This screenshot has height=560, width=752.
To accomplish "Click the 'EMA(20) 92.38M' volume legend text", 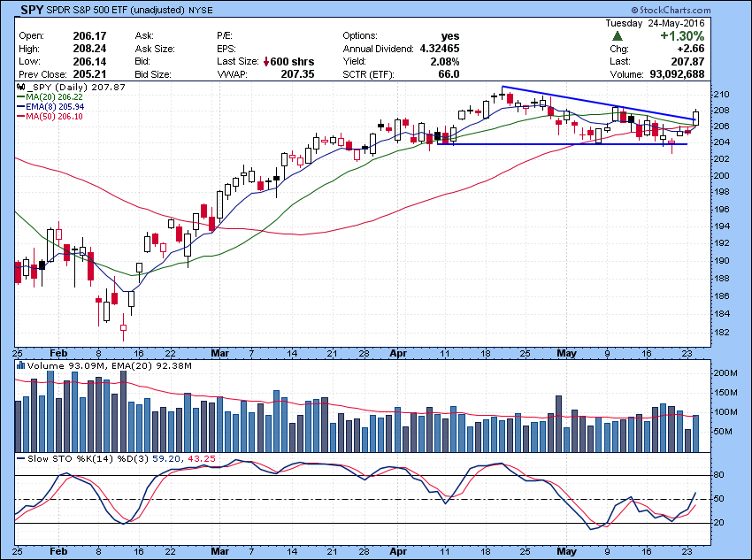I will pos(151,366).
